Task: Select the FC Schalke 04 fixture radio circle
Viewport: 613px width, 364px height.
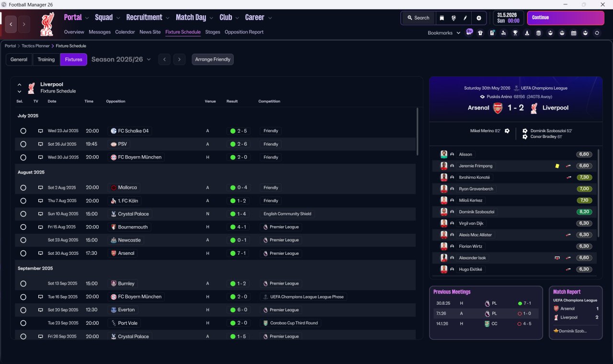Action: click(23, 131)
